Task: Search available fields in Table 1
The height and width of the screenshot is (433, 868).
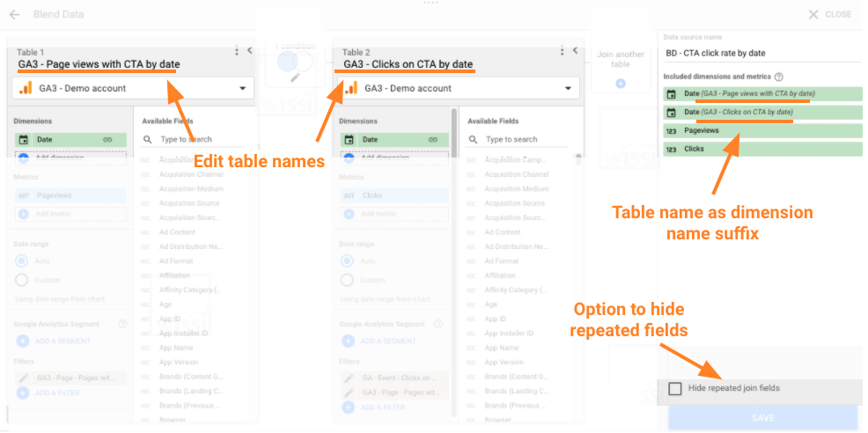Action: coord(191,140)
